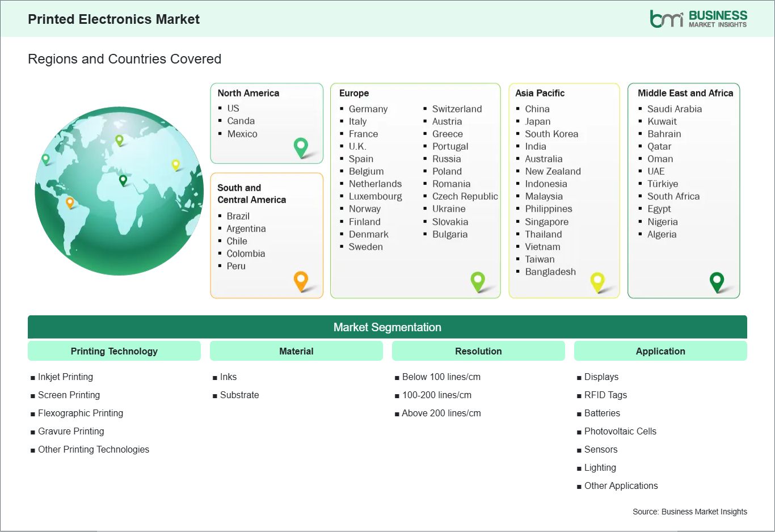Click South Africa in the country list
The height and width of the screenshot is (532, 775).
pos(673,196)
